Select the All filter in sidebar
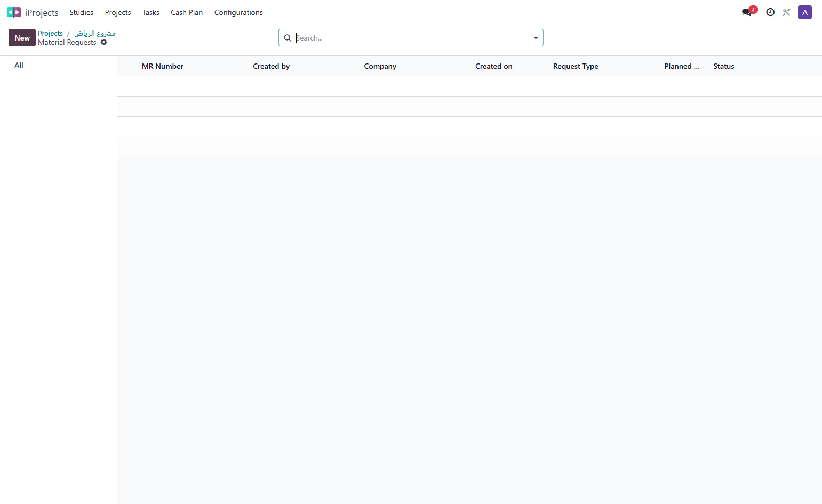 [19, 65]
